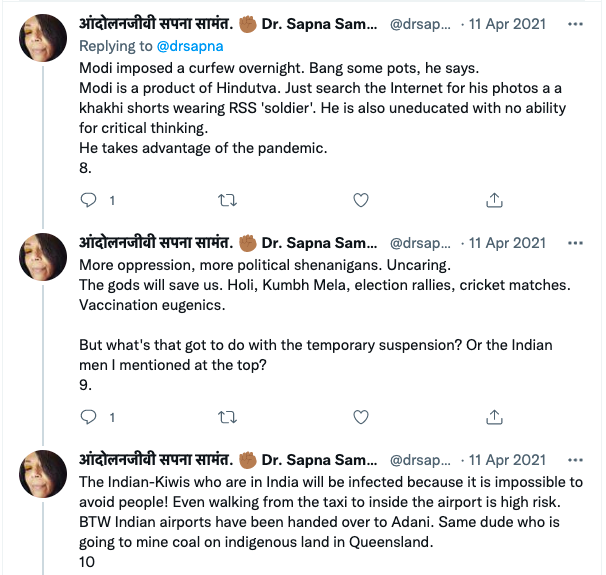Click the @drsap handle on the second tweet
606x575 pixels.
click(x=414, y=243)
